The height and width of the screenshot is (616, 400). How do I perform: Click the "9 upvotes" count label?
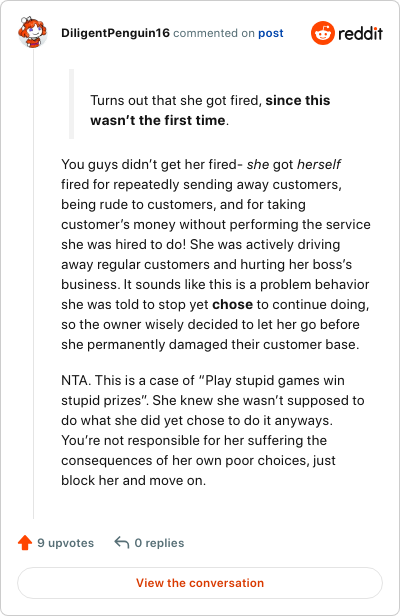[x=66, y=543]
